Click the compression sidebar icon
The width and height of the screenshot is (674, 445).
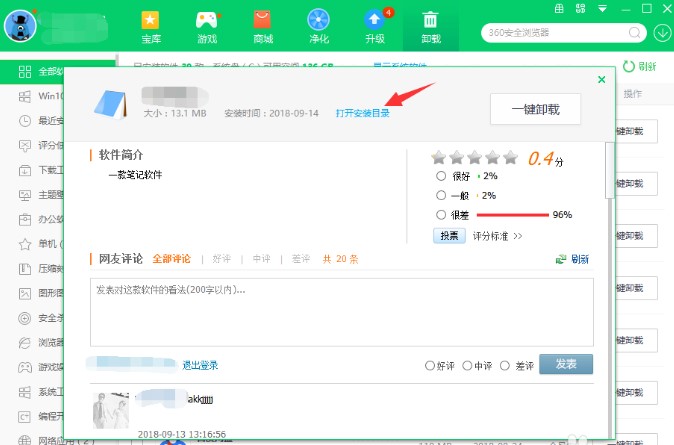pyautogui.click(x=25, y=269)
